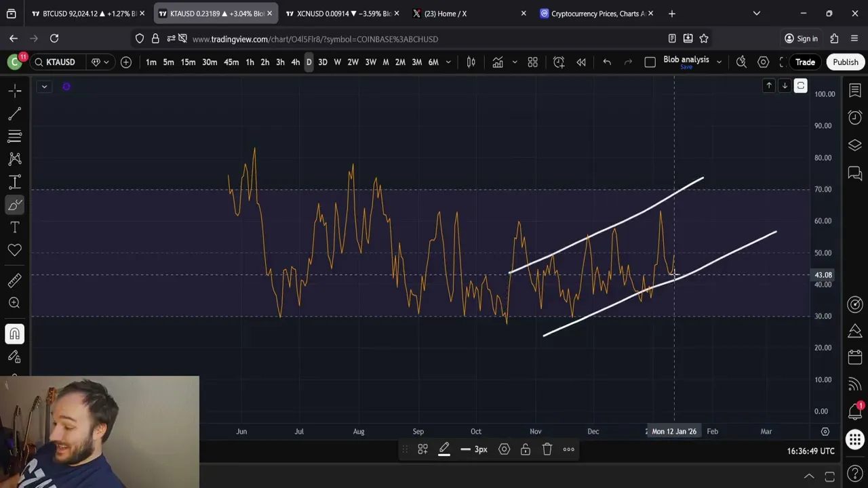Open the object tree layers panel
The image size is (868, 488).
click(x=855, y=146)
